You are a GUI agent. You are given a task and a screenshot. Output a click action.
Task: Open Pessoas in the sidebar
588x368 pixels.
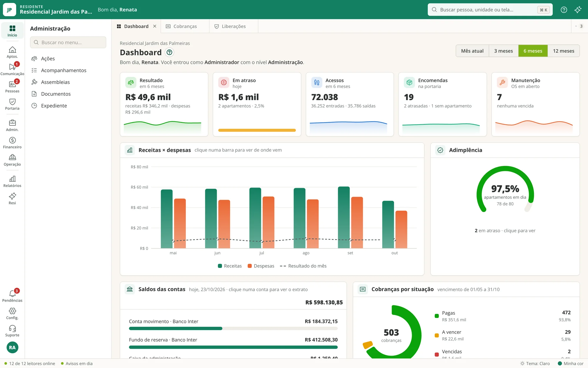point(12,87)
